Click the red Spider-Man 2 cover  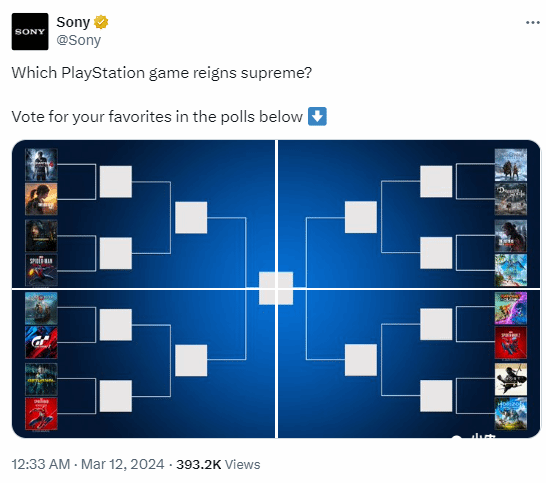511,343
